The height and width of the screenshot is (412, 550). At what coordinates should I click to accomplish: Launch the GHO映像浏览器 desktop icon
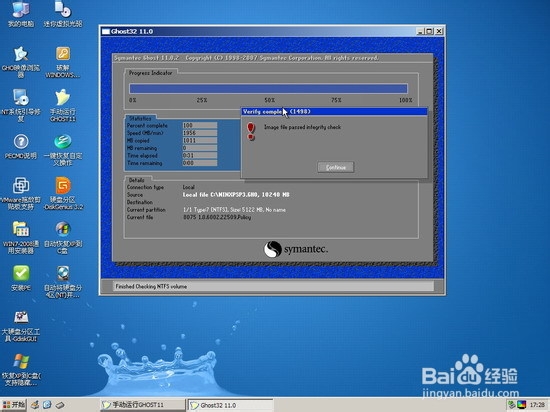tap(21, 61)
